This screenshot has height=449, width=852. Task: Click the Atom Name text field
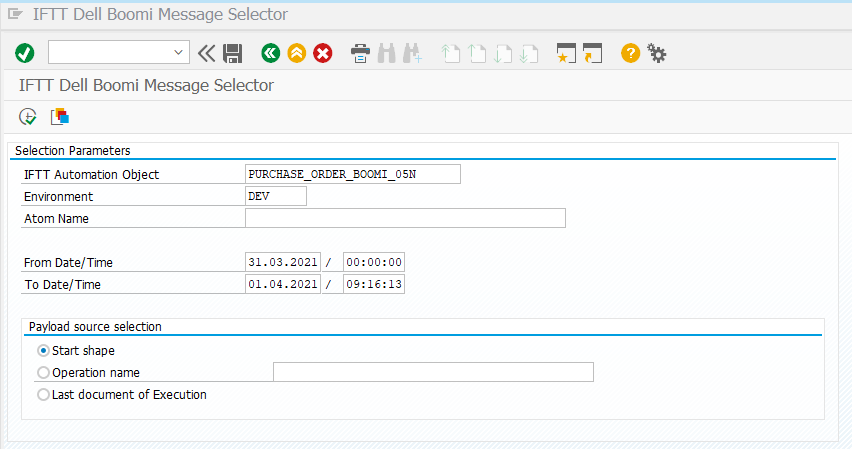tap(405, 219)
